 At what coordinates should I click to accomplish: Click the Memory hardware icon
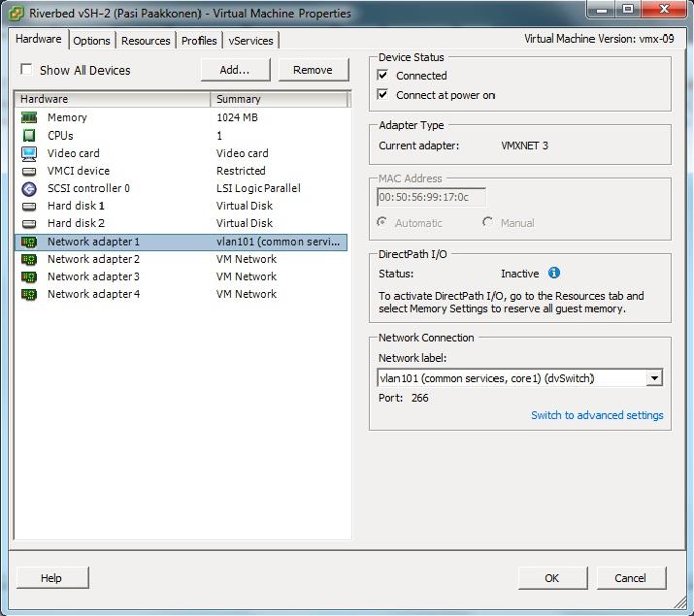click(29, 117)
